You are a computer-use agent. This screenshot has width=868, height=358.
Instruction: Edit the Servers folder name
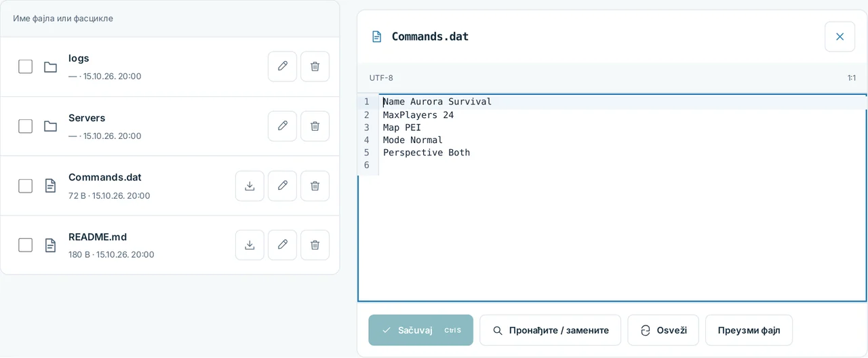(x=282, y=126)
